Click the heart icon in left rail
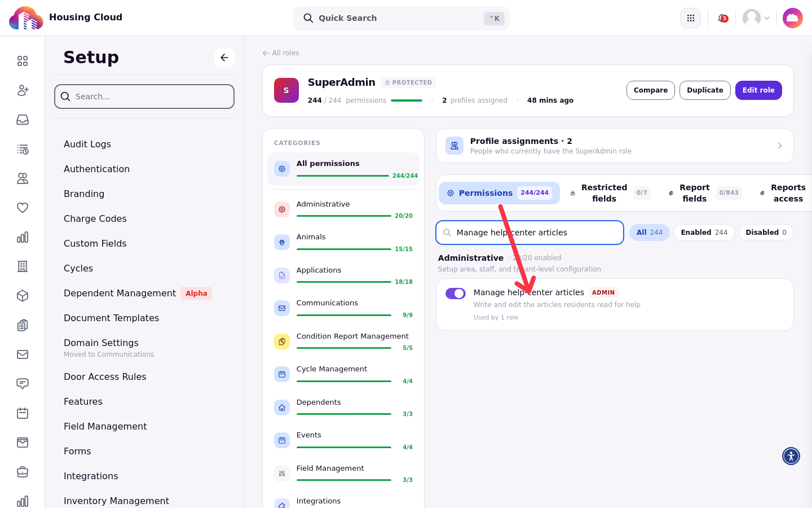Viewport: 812px width, 508px height. pos(23,208)
